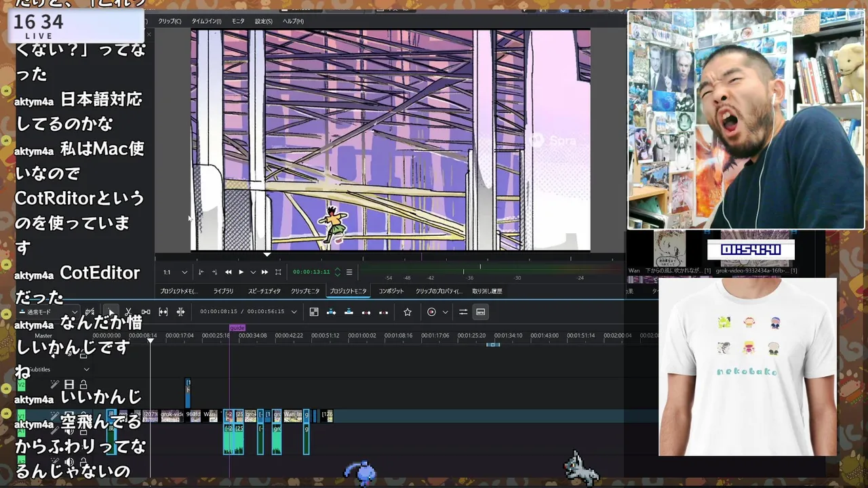Open the play options arrow
The image size is (868, 488).
point(253,272)
